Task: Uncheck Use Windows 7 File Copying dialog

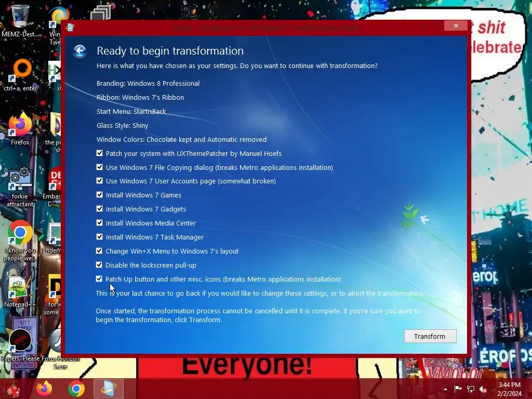Action: (x=99, y=167)
